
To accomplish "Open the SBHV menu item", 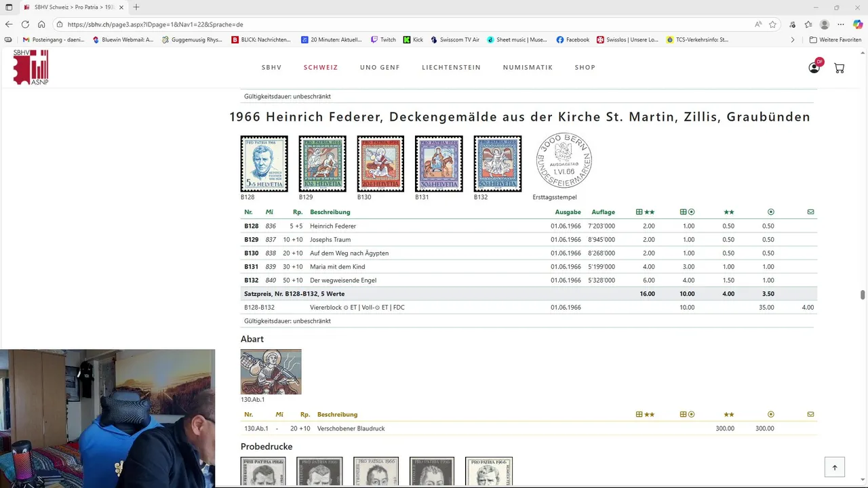I will click(x=271, y=67).
